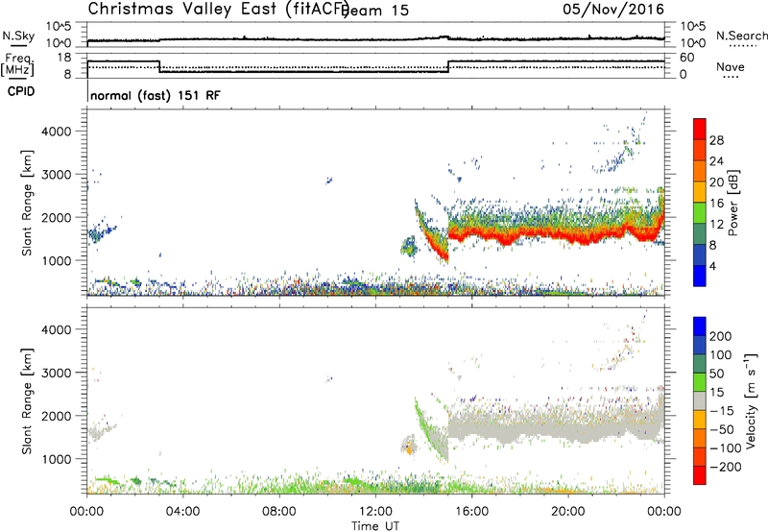Viewport: 768px width, 532px height.
Task: Click the "28" tick on the Power colorbar
Action: pos(716,140)
